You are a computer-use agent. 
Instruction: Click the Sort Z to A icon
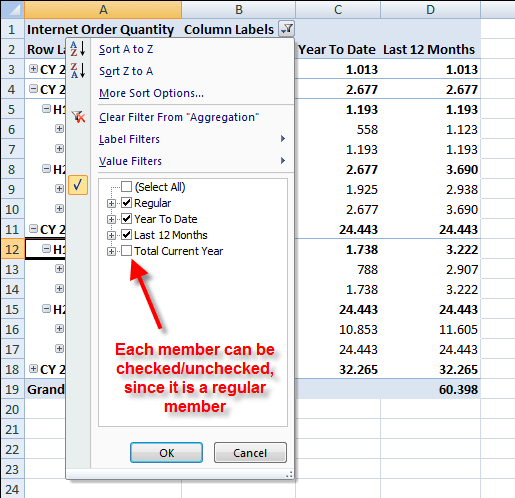click(78, 71)
